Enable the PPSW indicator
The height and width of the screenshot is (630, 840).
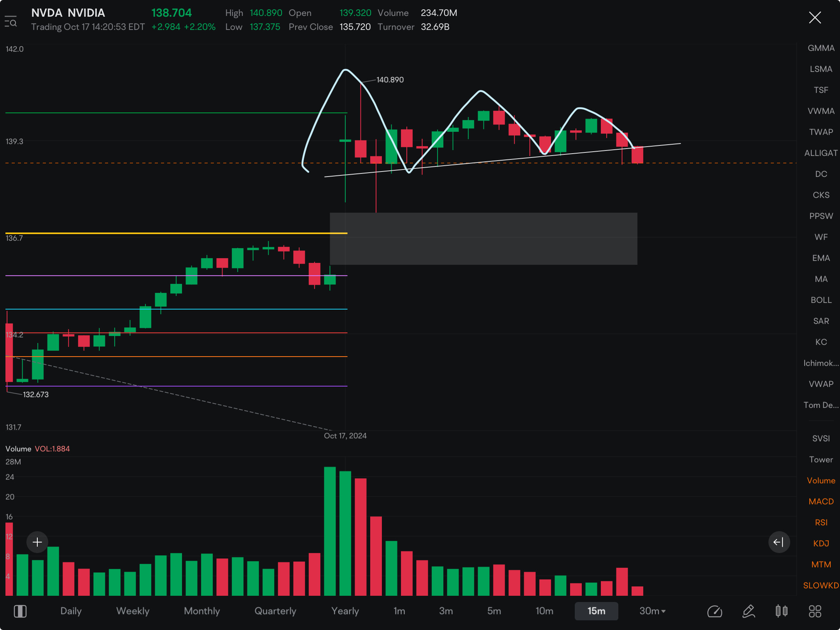point(821,216)
